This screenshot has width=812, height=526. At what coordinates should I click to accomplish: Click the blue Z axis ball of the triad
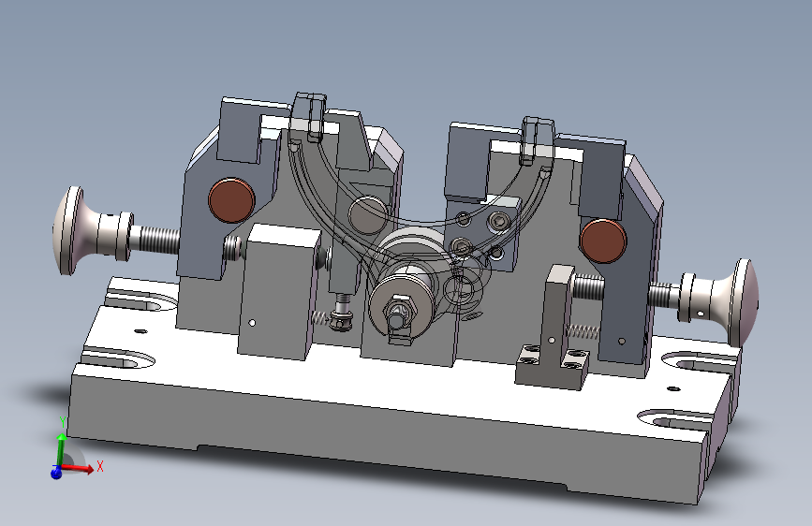tap(56, 473)
